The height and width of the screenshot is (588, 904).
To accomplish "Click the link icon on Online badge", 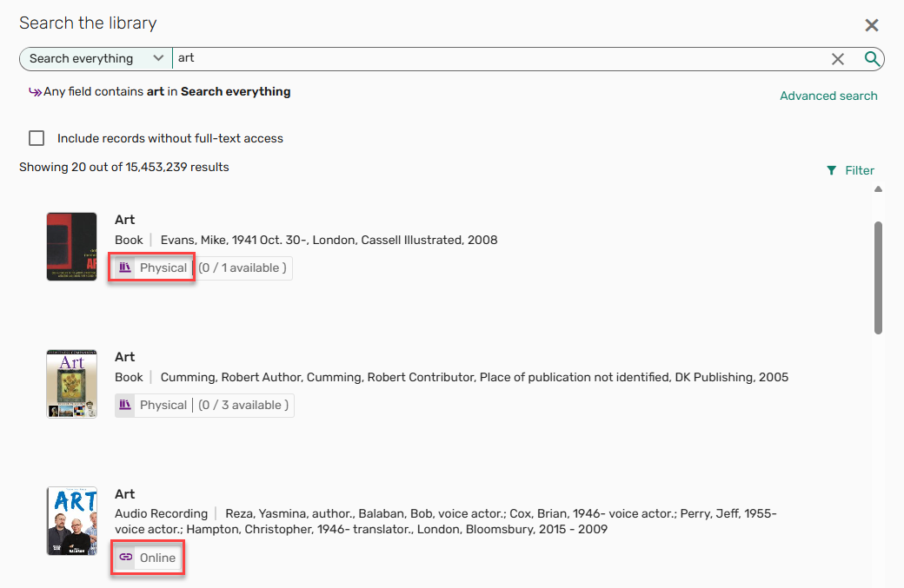I will (x=126, y=558).
